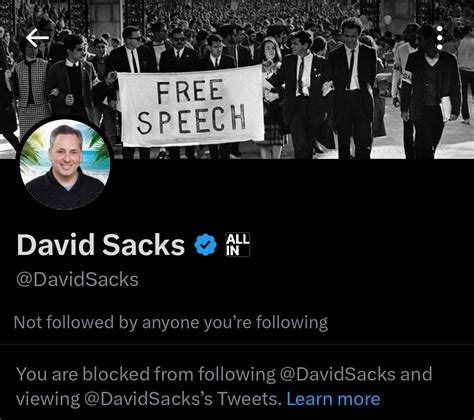Open the Learn more link

[x=333, y=399]
